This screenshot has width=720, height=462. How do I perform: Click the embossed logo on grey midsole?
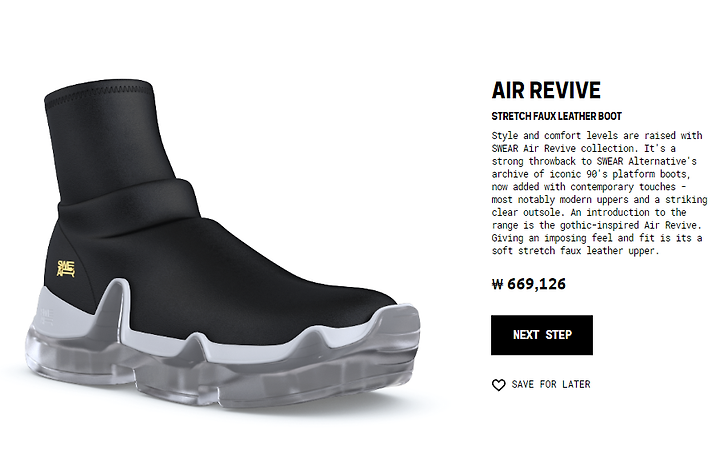[x=46, y=316]
